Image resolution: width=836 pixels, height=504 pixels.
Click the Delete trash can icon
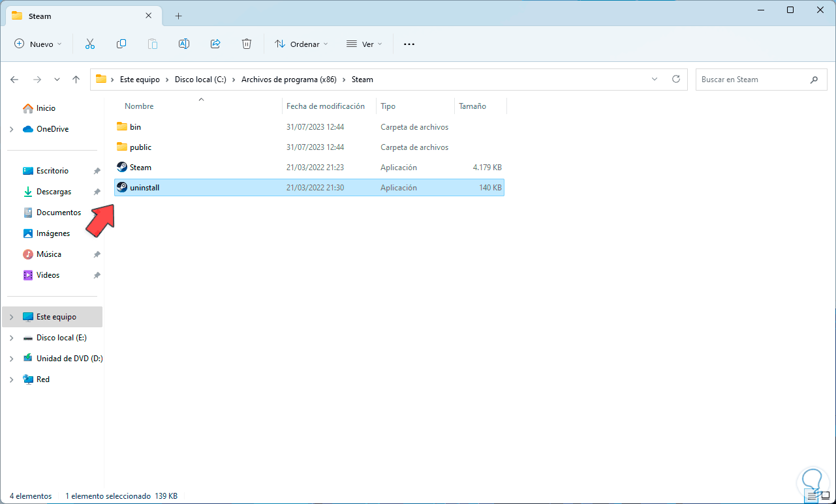pyautogui.click(x=247, y=44)
